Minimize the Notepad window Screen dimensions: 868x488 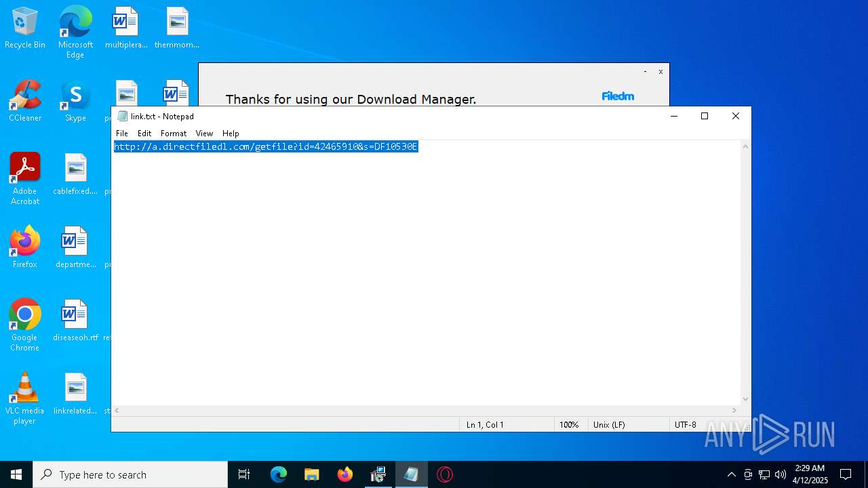[x=674, y=116]
